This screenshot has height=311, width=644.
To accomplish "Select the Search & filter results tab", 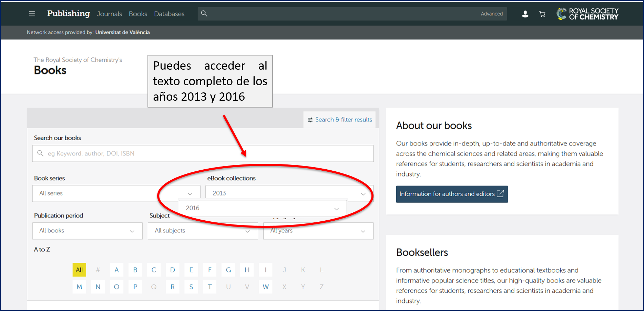I will (x=339, y=120).
